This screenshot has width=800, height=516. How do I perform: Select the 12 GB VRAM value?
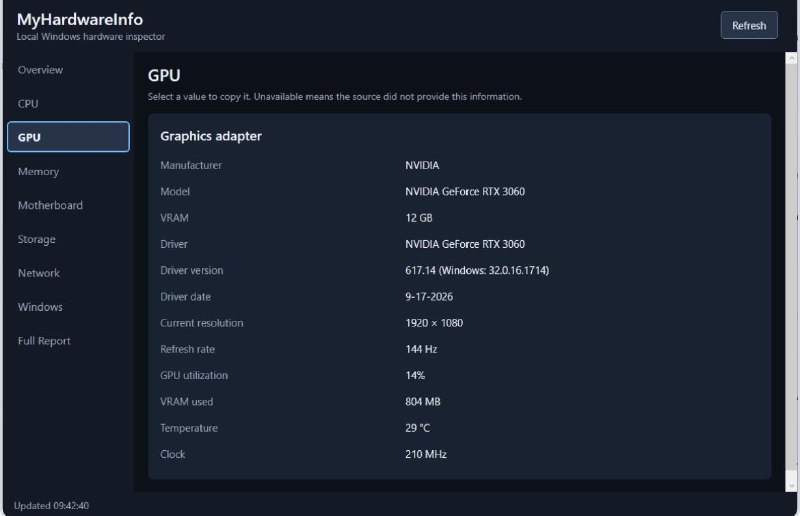click(x=419, y=218)
